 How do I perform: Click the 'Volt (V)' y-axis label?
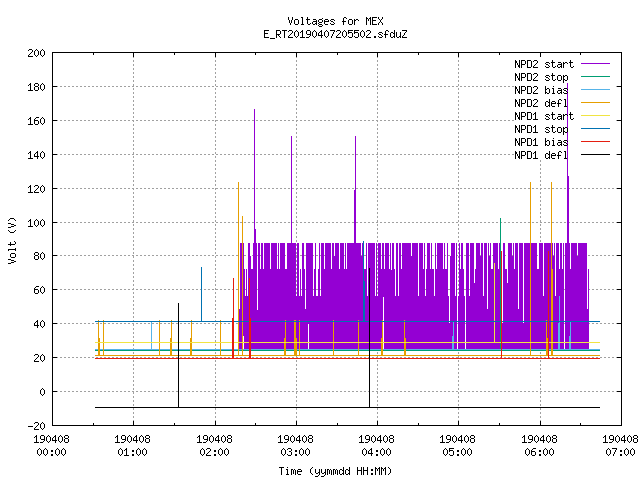(x=12, y=240)
